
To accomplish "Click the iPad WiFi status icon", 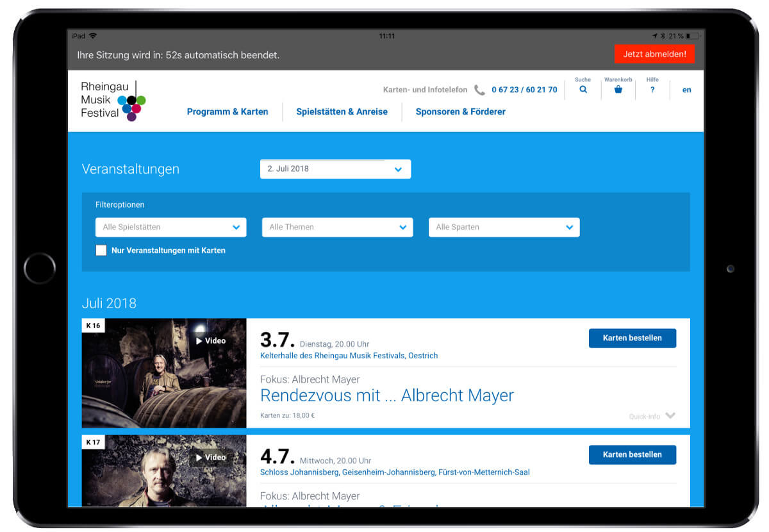I will coord(93,36).
